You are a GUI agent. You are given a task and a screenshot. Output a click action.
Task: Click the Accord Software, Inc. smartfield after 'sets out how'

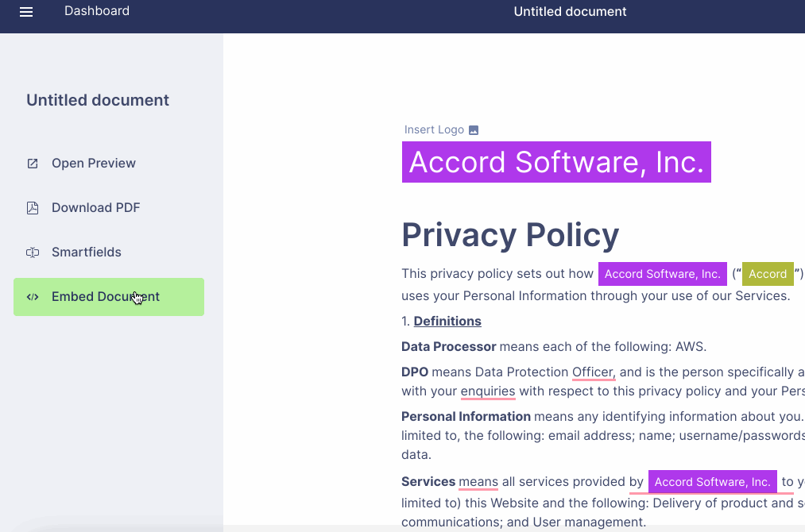click(x=663, y=274)
